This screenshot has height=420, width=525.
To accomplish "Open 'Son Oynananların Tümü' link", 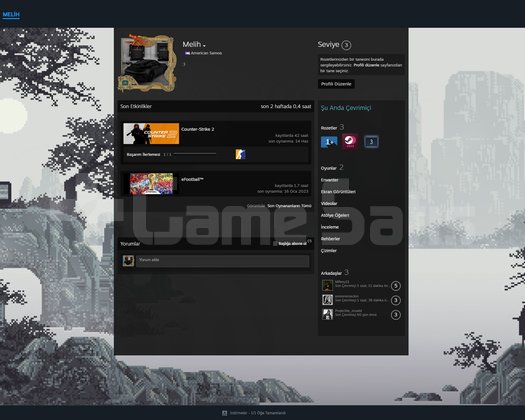I will (289, 206).
